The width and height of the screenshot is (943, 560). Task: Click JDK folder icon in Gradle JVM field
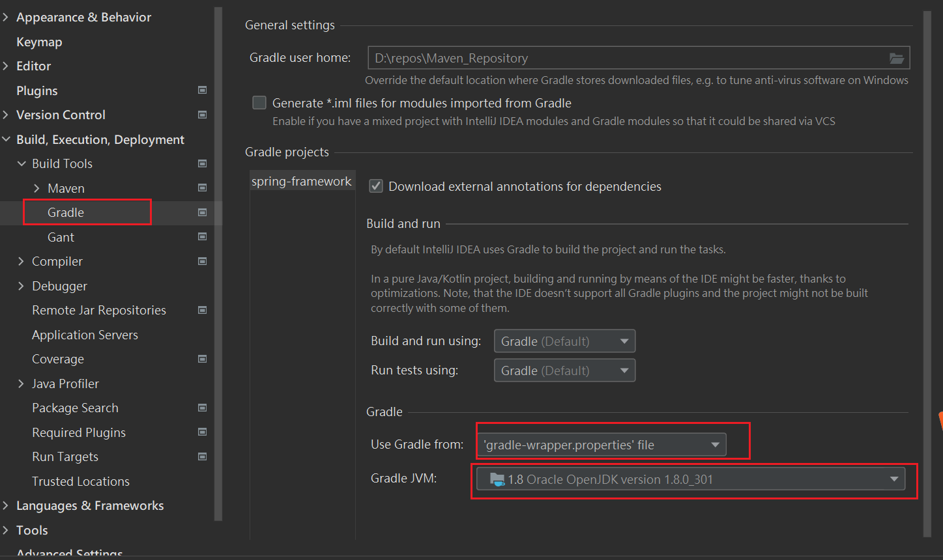497,480
